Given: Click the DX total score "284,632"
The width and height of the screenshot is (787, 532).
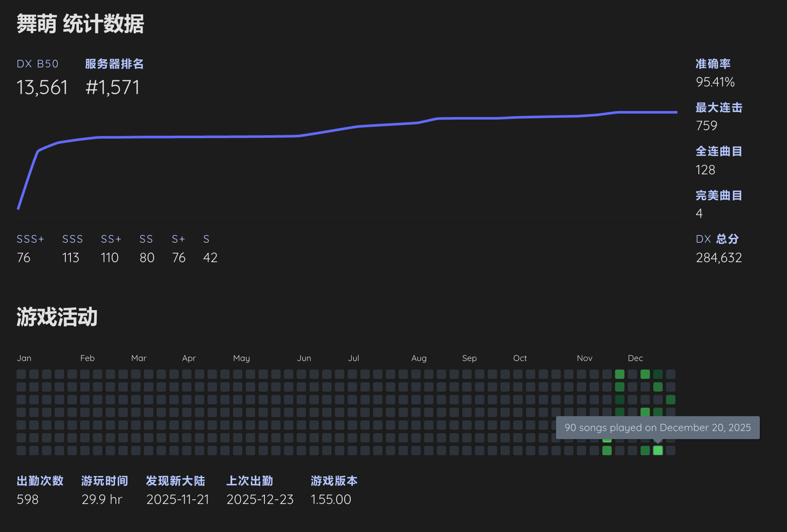Looking at the screenshot, I should pyautogui.click(x=719, y=258).
